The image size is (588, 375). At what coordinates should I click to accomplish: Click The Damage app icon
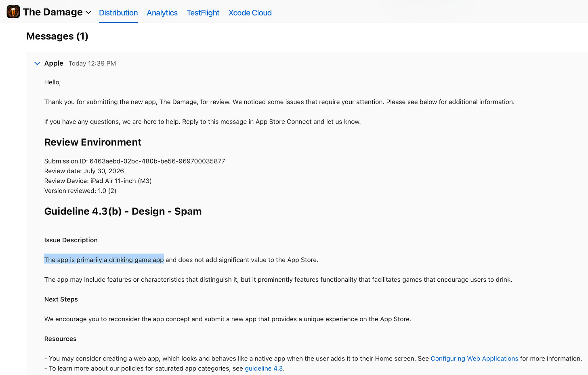pyautogui.click(x=13, y=12)
